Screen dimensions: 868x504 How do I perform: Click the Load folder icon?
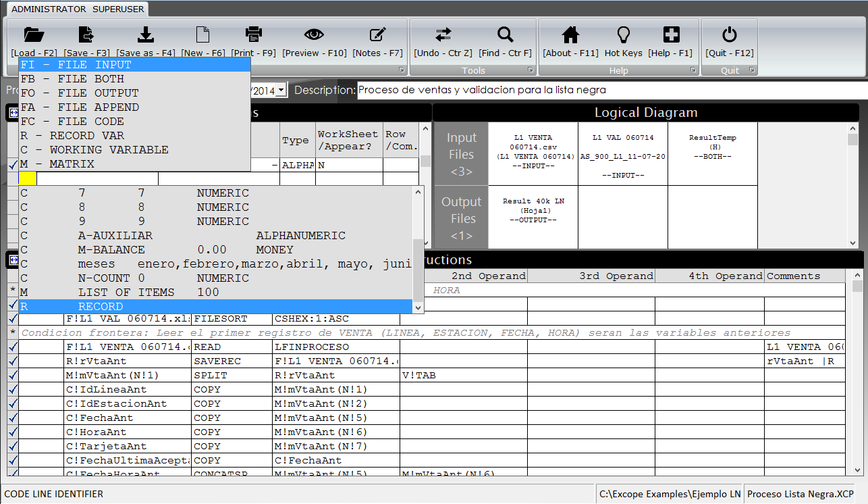click(x=34, y=34)
